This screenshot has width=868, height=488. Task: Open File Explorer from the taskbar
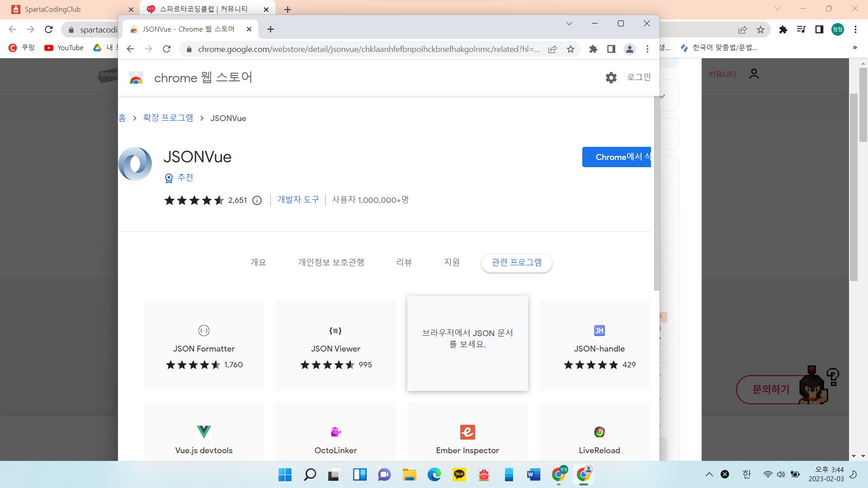[x=410, y=474]
